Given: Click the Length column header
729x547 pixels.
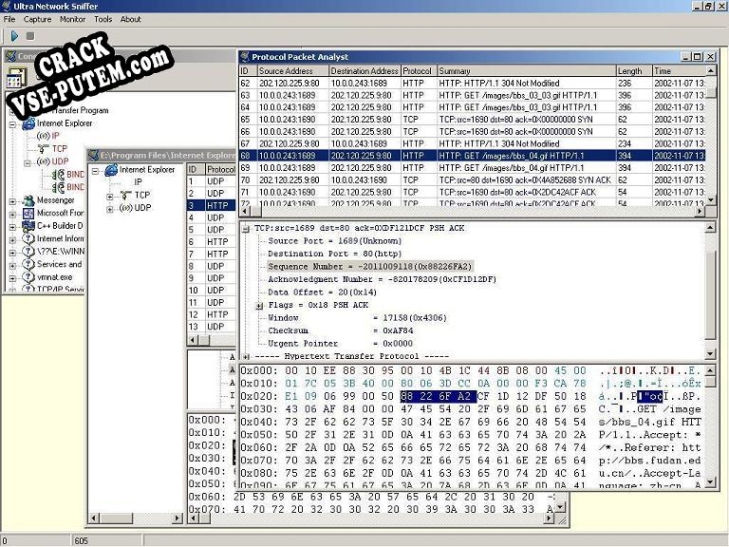Looking at the screenshot, I should pos(634,71).
